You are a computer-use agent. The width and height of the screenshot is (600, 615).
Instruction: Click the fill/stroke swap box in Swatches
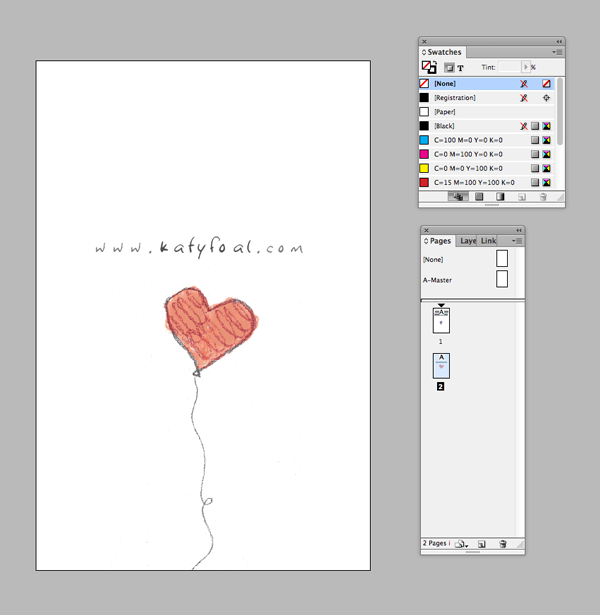coord(429,67)
